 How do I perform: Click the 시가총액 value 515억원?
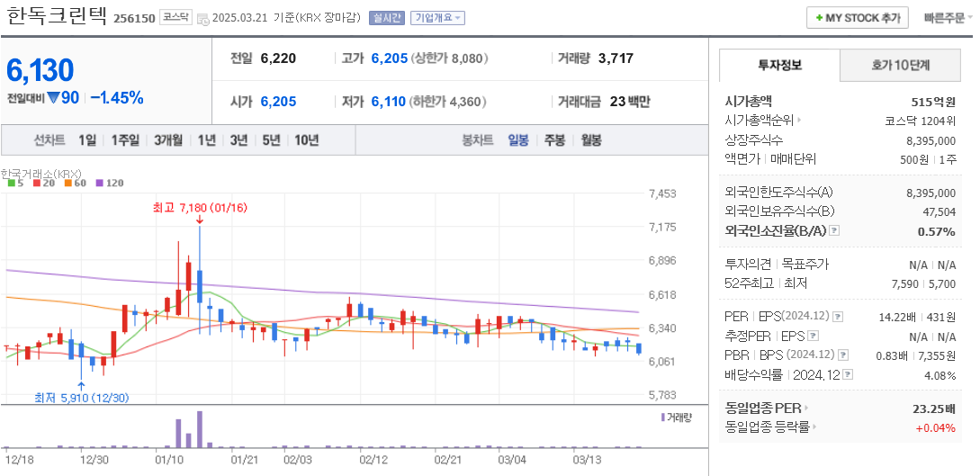(933, 103)
